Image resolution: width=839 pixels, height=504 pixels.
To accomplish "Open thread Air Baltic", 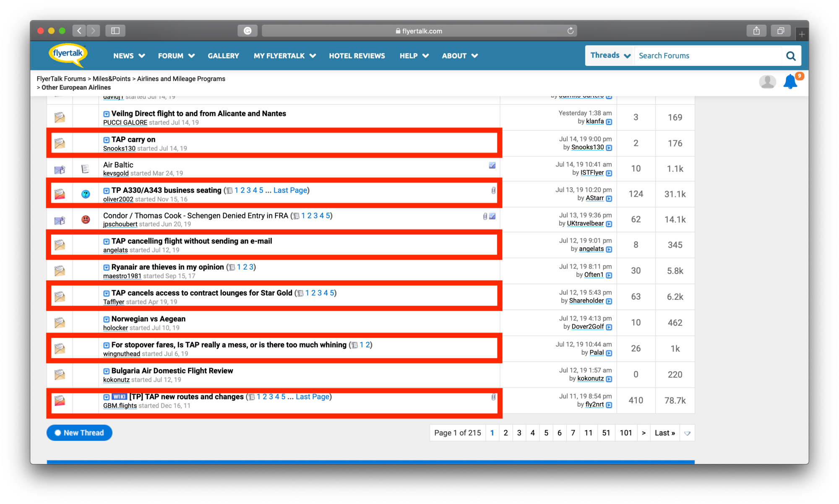I will tap(118, 165).
